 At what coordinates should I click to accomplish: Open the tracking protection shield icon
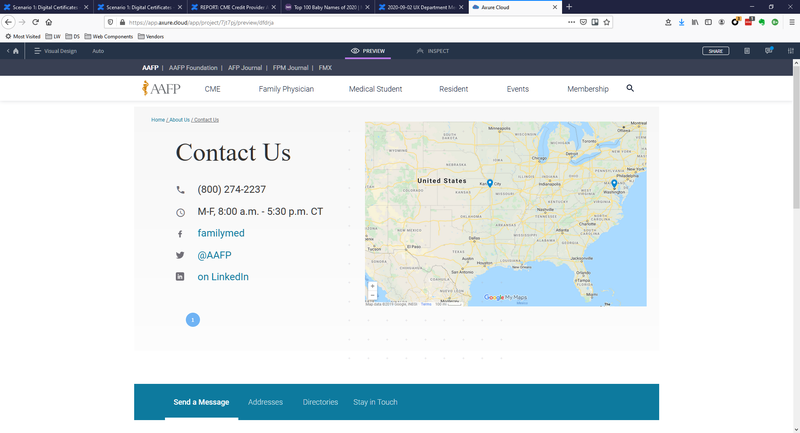coord(110,22)
